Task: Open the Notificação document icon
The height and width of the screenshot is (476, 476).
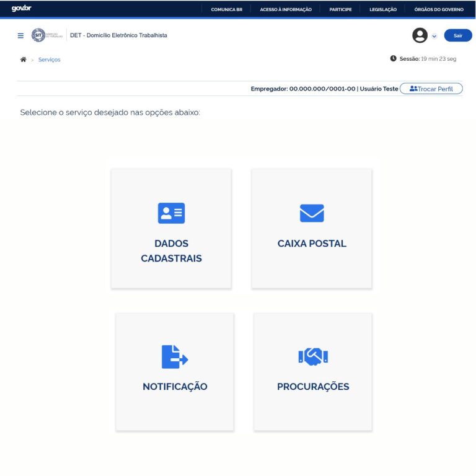Action: [x=175, y=357]
